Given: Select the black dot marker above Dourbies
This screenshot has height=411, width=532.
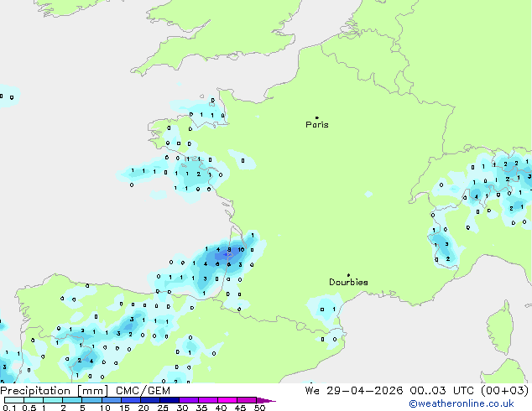Looking at the screenshot, I should tap(348, 275).
